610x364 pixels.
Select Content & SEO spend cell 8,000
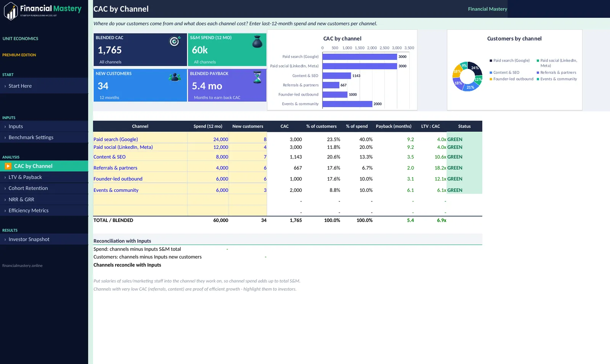click(208, 157)
